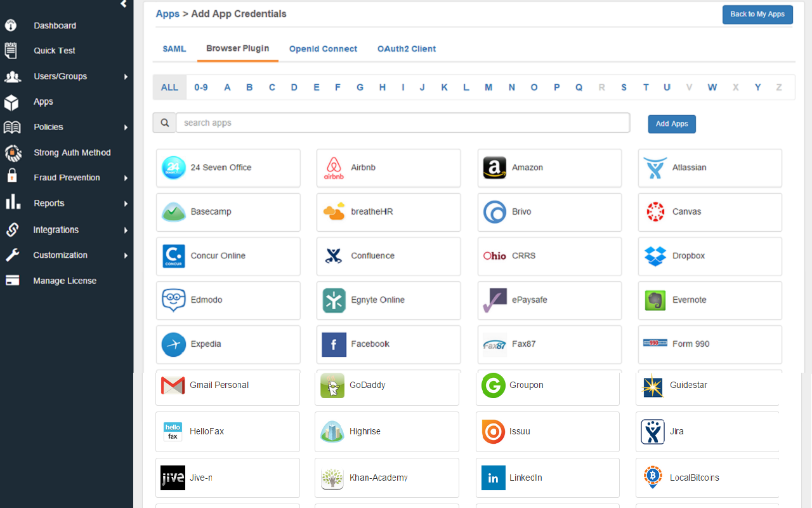This screenshot has width=812, height=508.
Task: Click the Facebook logo icon
Action: click(334, 344)
